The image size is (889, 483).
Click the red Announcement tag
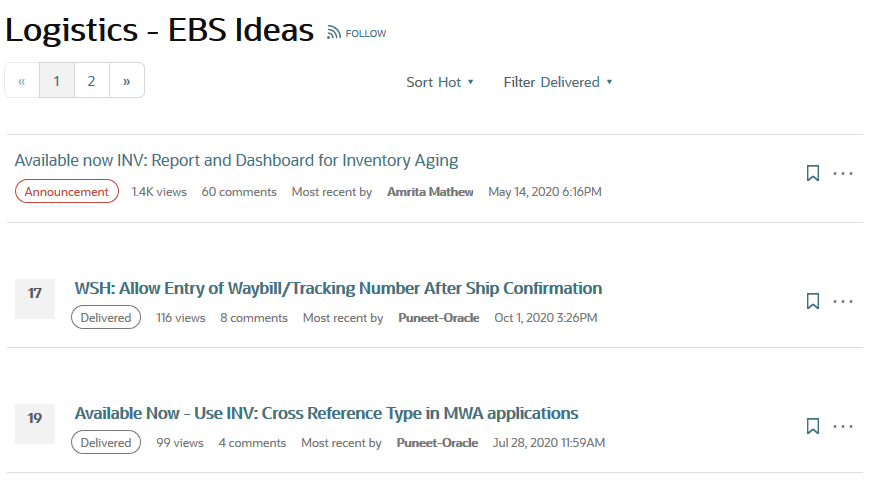click(67, 192)
